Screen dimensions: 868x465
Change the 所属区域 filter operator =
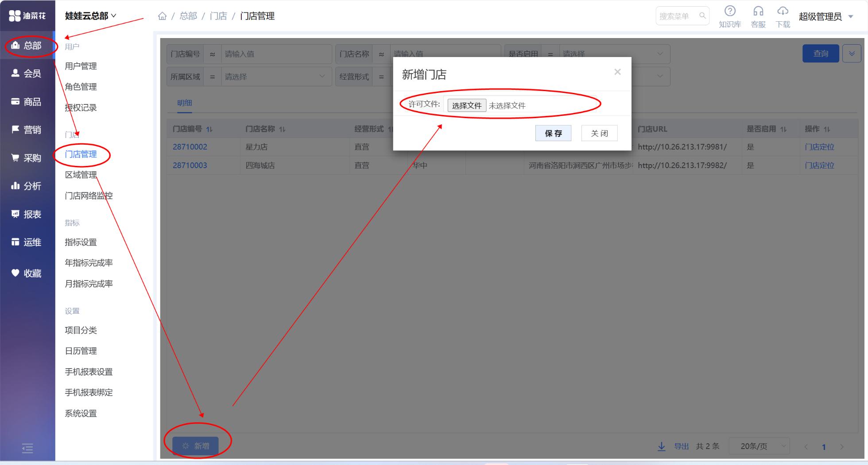click(212, 77)
